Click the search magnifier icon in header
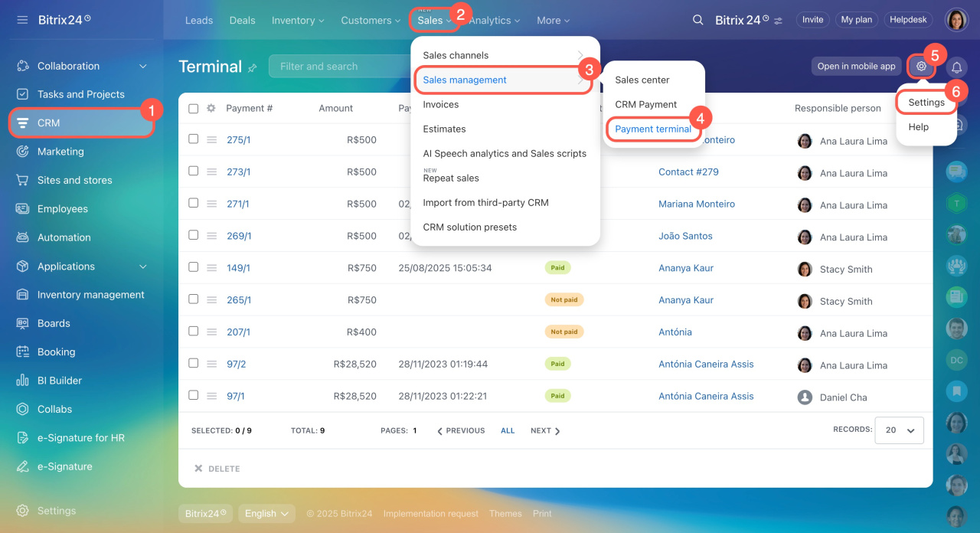Viewport: 980px width, 533px height. (697, 20)
